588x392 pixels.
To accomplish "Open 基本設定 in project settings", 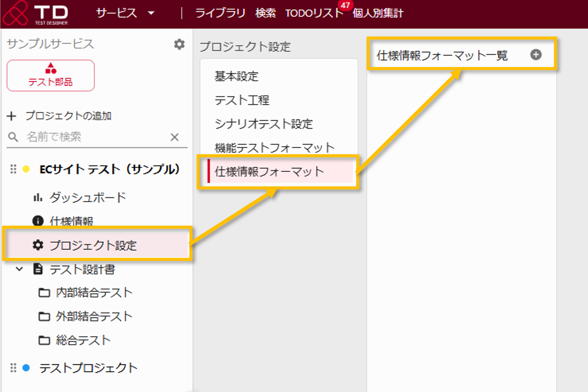I will click(x=236, y=76).
